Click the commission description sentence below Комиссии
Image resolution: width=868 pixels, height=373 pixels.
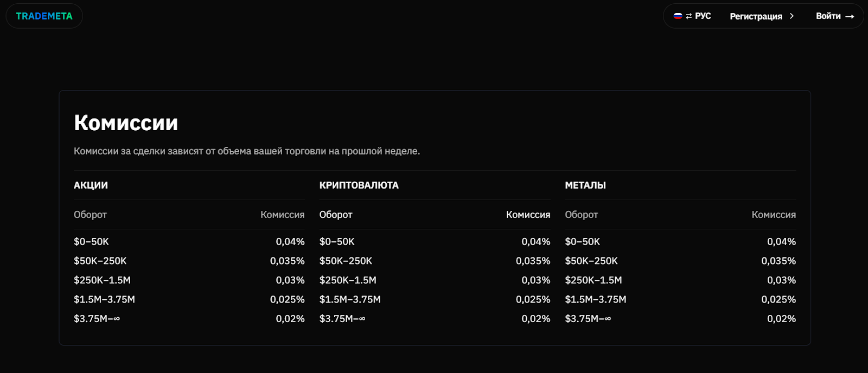[247, 151]
